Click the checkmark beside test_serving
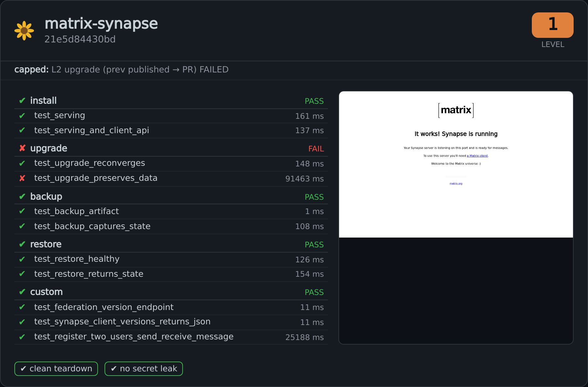The width and height of the screenshot is (588, 387). coord(22,116)
